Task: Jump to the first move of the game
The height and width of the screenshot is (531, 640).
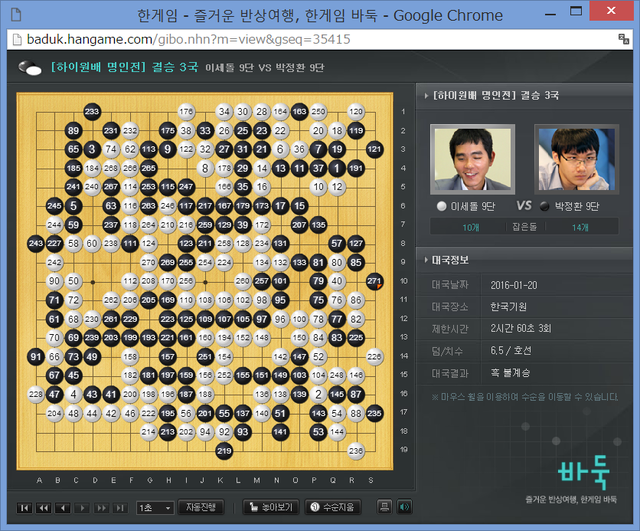Action: tap(24, 508)
